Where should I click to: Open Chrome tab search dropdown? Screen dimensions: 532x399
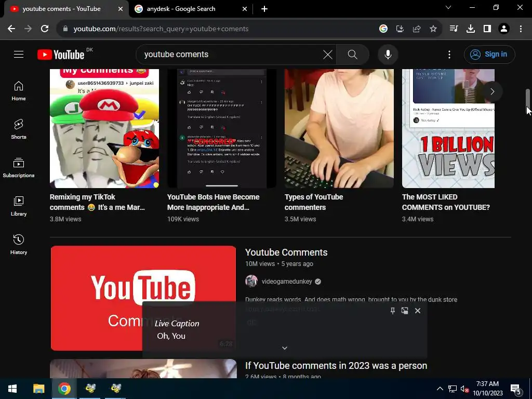[x=448, y=7]
